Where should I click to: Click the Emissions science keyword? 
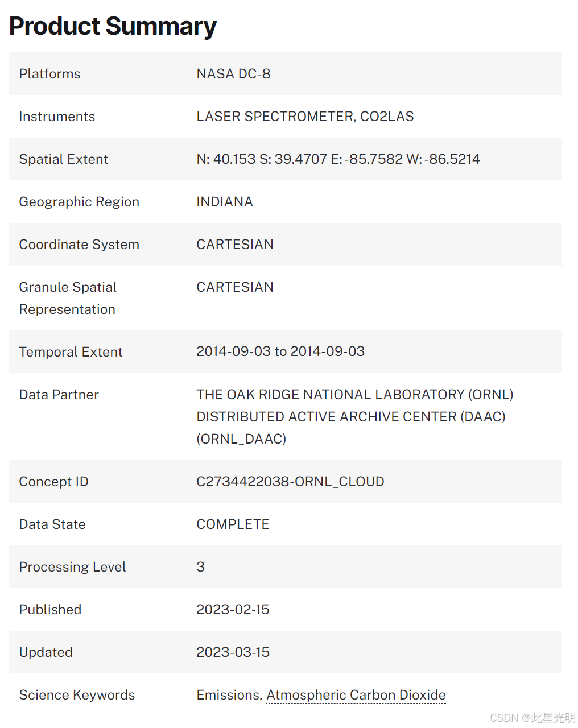click(228, 695)
